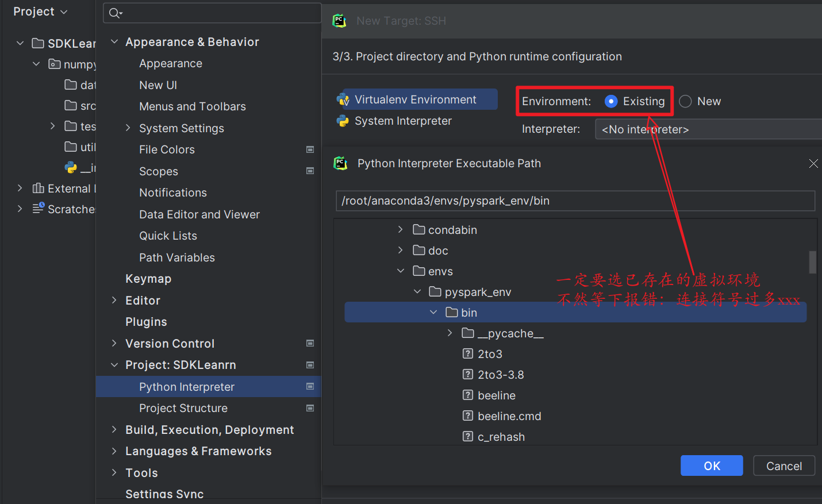Expand the Build, Execution, Deployment section
Image resolution: width=822 pixels, height=504 pixels.
click(114, 430)
